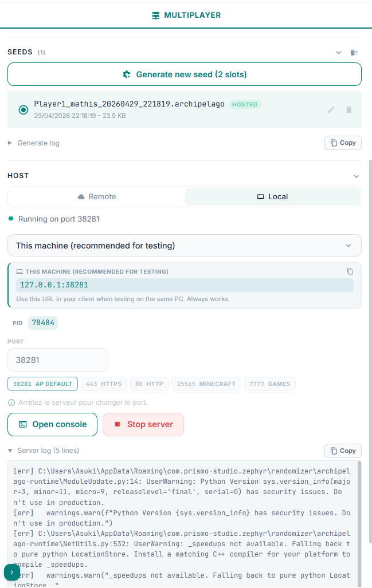This screenshot has width=372, height=588.
Task: Click the Stop server button
Action: click(x=143, y=424)
